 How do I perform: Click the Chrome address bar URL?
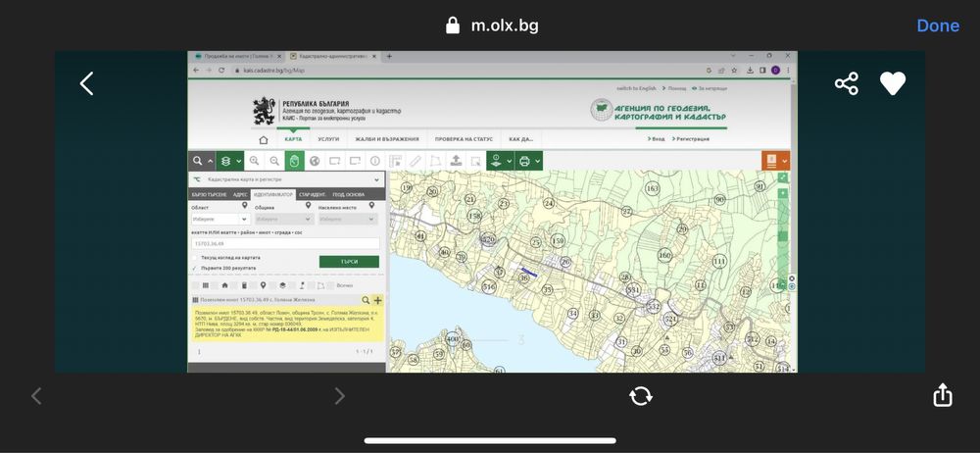[273, 70]
